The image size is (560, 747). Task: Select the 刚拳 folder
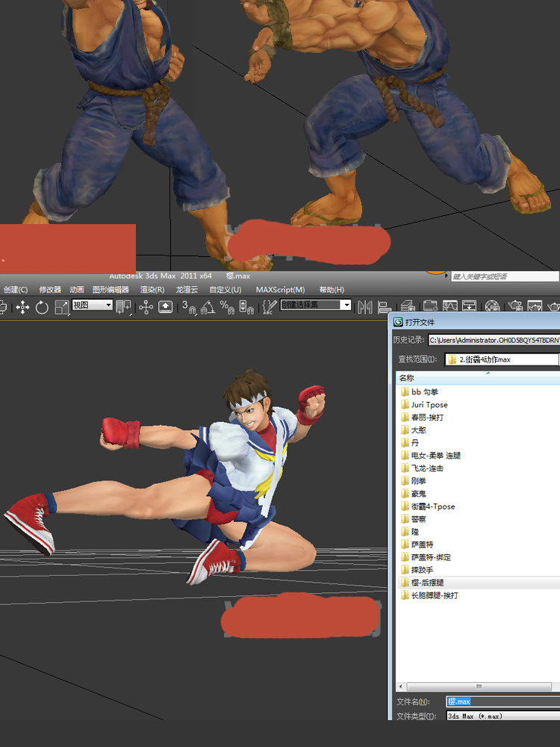point(414,480)
